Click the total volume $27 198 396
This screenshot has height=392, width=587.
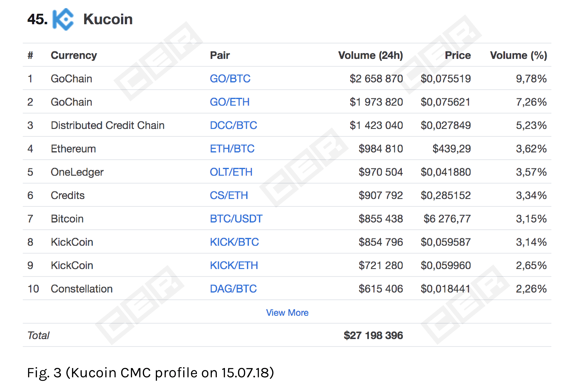click(373, 335)
